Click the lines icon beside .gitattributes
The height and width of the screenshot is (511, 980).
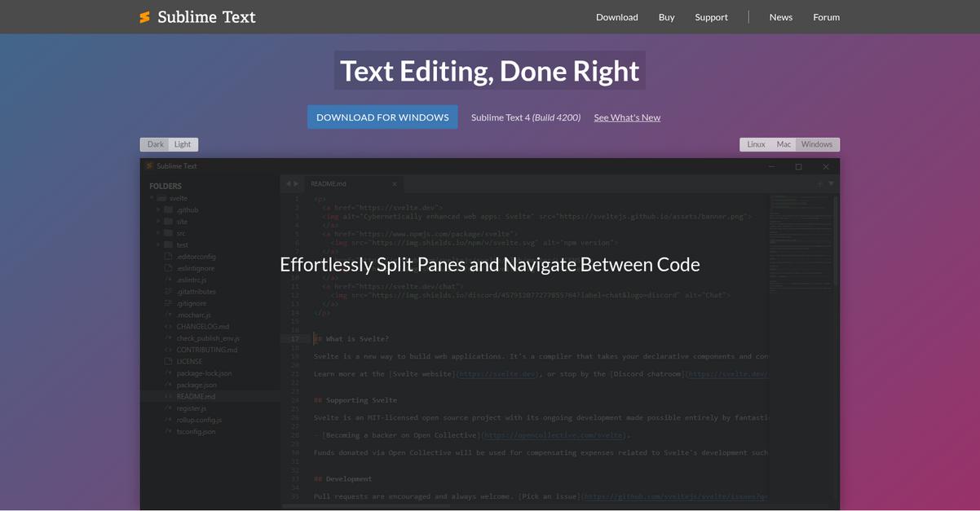tap(169, 292)
